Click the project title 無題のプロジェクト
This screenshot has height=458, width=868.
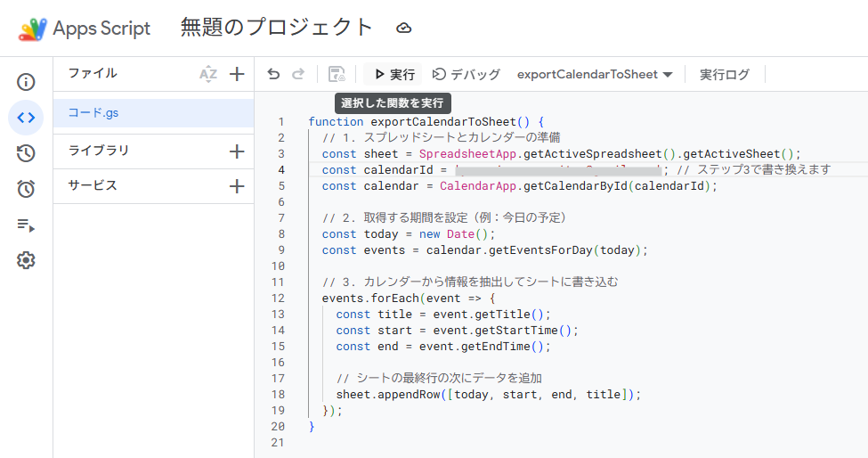coord(277,29)
